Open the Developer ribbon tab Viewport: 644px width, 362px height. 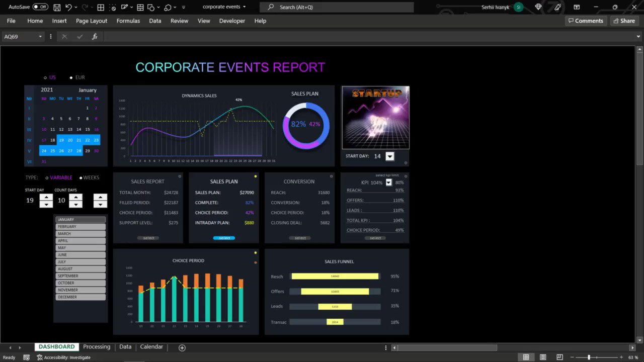[232, 21]
